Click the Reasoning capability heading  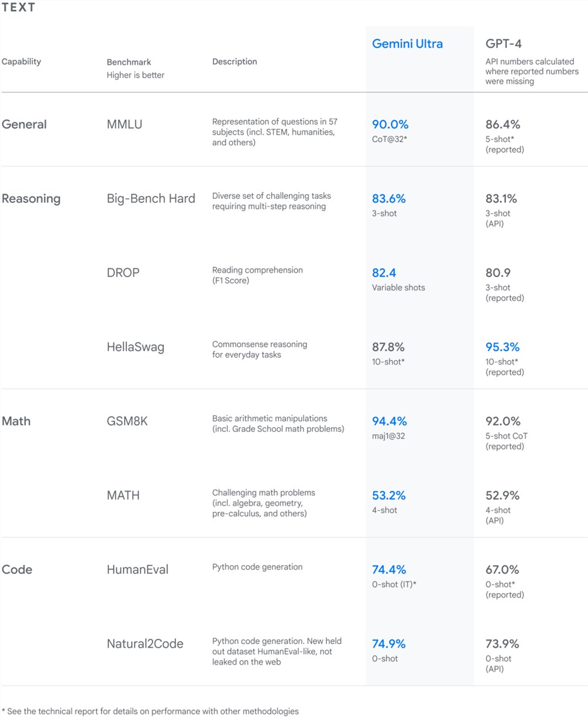31,198
